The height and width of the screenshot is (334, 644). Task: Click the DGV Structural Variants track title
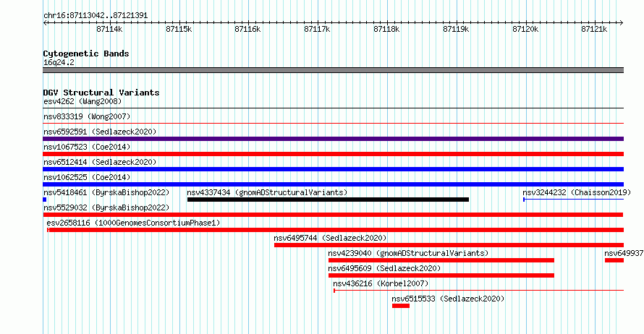[101, 93]
